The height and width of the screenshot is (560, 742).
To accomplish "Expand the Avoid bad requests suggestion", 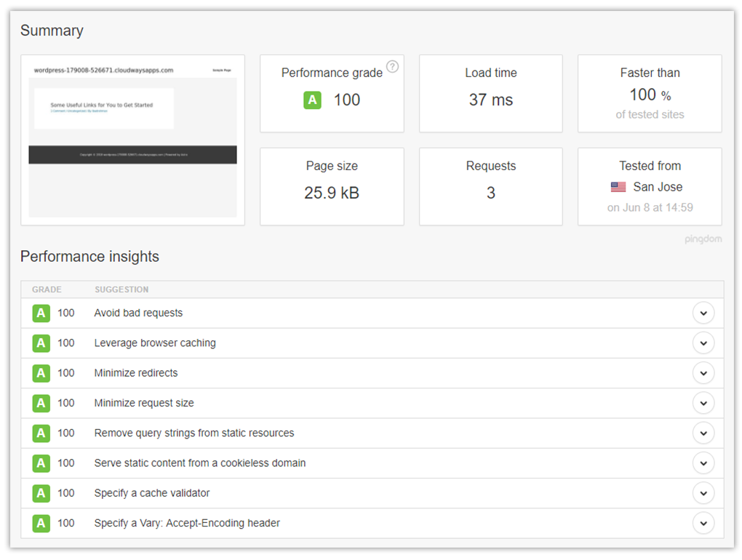I will 703,313.
